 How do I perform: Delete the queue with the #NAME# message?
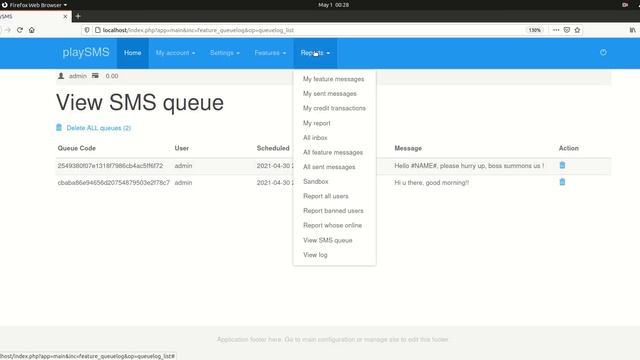click(562, 165)
